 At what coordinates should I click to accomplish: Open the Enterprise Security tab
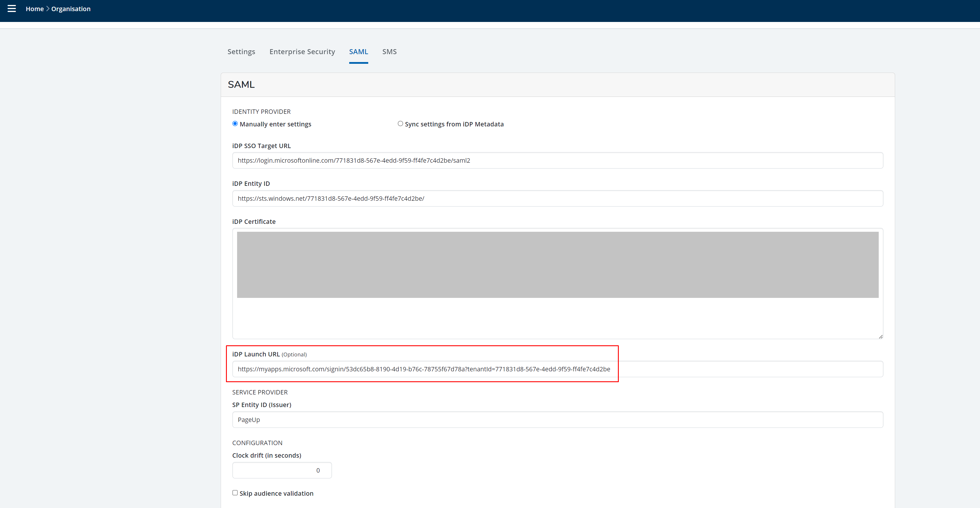click(302, 52)
